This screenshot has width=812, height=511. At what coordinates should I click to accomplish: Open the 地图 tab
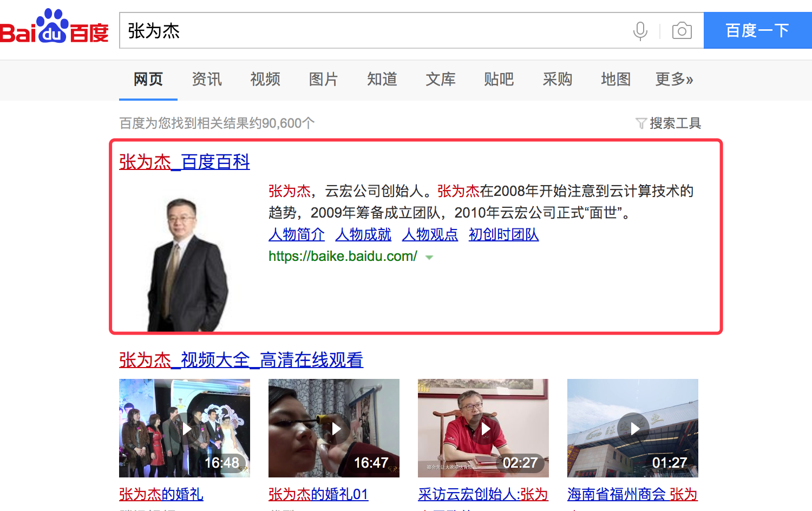[616, 80]
